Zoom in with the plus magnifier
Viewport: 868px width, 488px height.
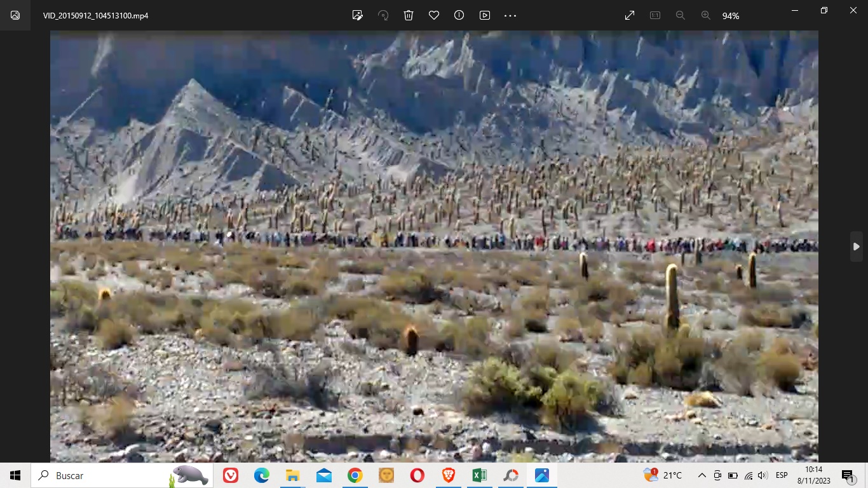coord(706,15)
